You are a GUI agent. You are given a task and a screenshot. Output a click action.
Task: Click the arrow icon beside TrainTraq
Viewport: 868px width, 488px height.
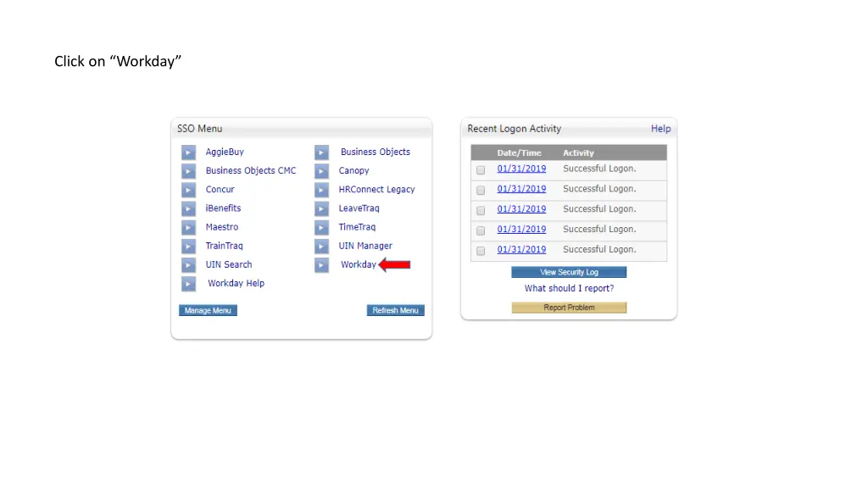(188, 247)
